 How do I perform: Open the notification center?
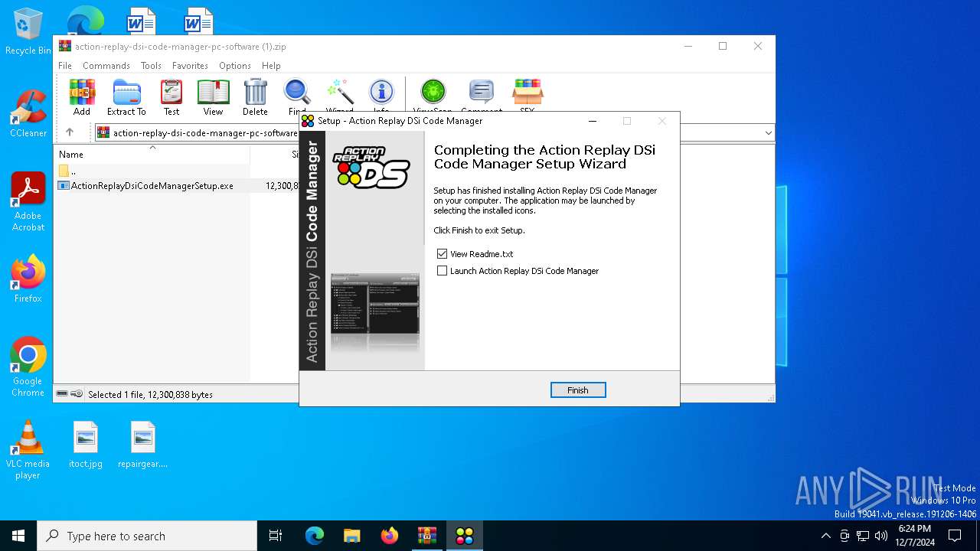click(955, 536)
